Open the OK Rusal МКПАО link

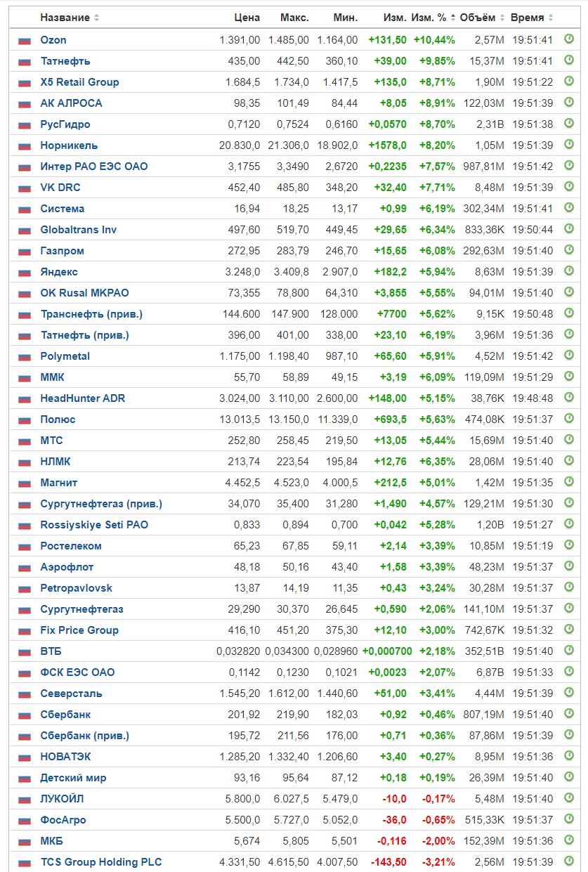(85, 293)
